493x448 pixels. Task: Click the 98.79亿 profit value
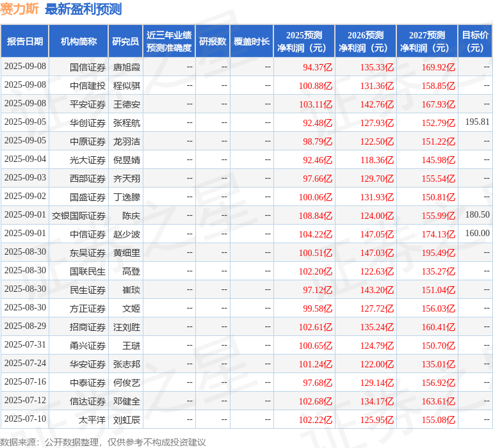pyautogui.click(x=318, y=141)
